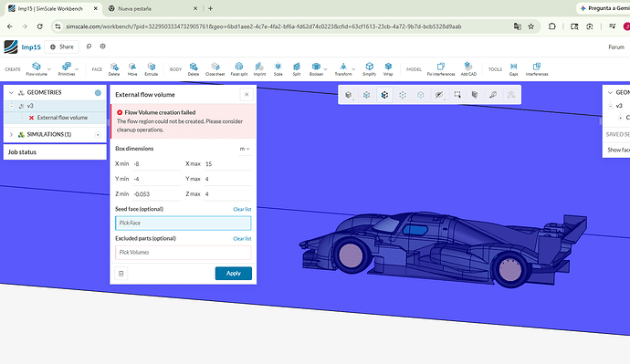Apply the external flow volume settings
This screenshot has height=364, width=630.
[234, 274]
